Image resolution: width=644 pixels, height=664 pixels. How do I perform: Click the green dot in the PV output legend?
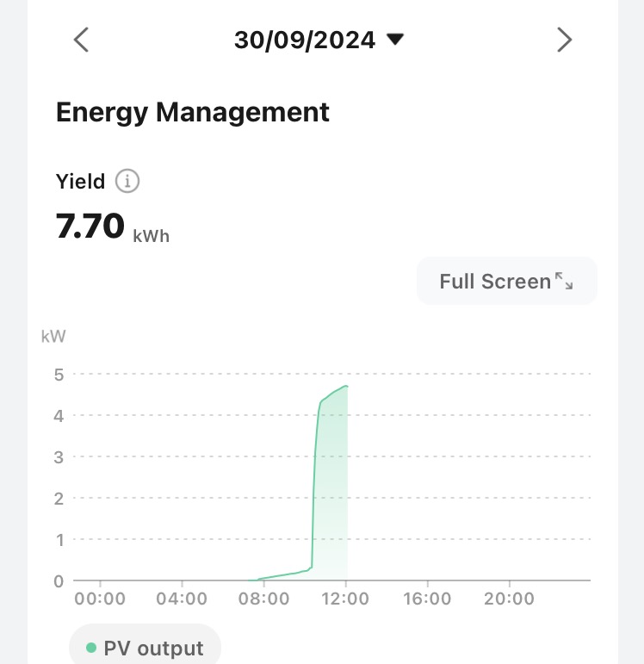[x=91, y=648]
